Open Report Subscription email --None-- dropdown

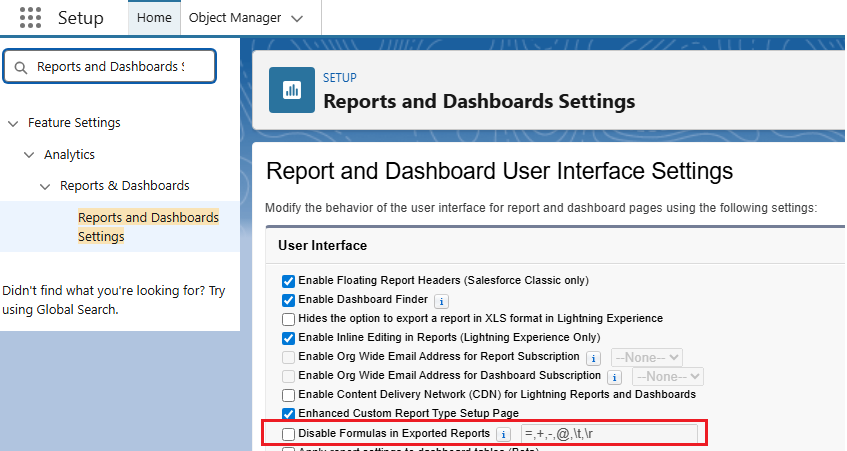[647, 358]
